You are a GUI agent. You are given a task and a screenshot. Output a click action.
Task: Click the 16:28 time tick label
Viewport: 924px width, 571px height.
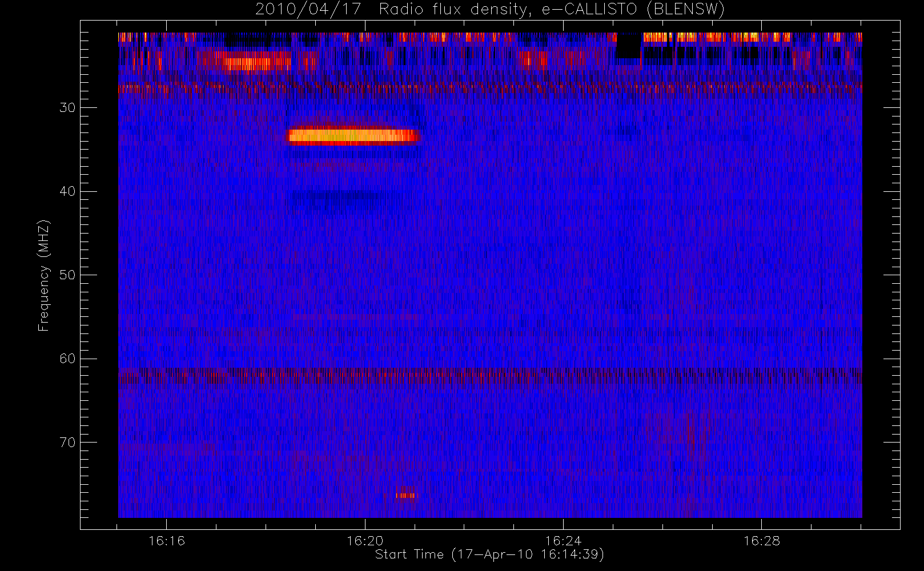pos(761,541)
